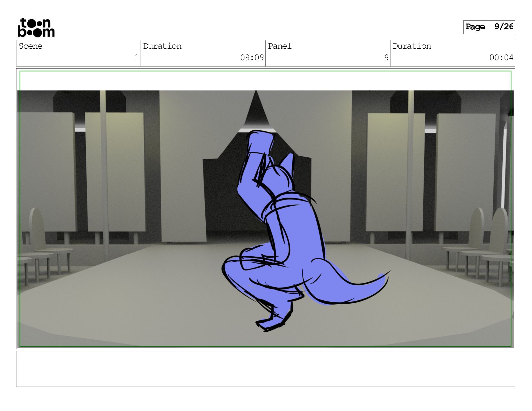Click the second 'Duration' label next to Panel

pyautogui.click(x=412, y=46)
